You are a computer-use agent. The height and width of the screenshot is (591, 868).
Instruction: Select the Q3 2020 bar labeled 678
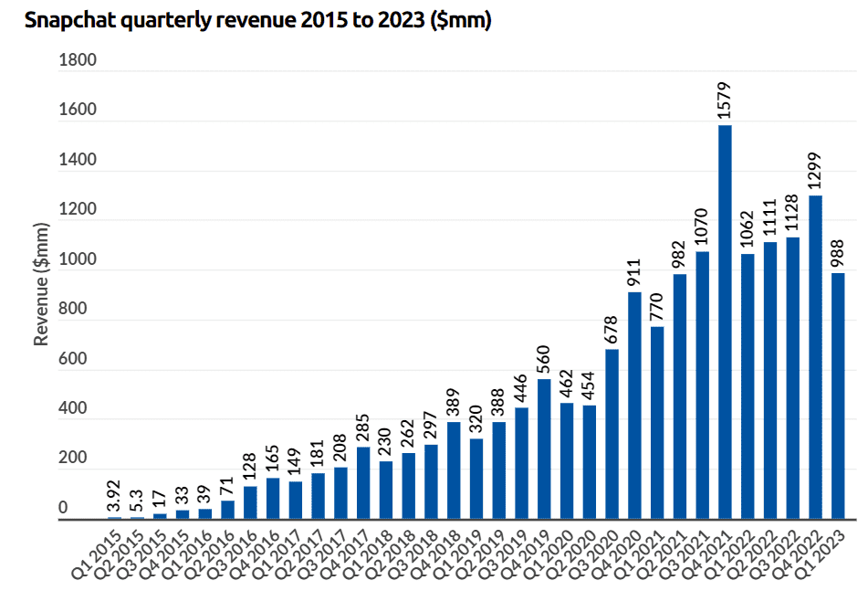coord(612,434)
